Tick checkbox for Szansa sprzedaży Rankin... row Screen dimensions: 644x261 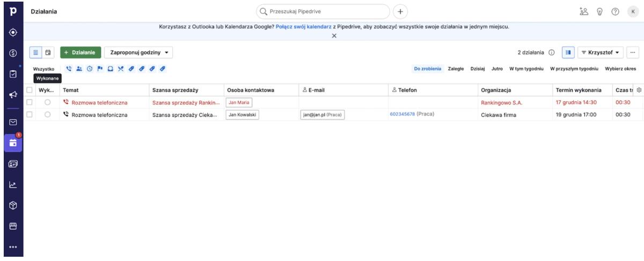pos(30,102)
